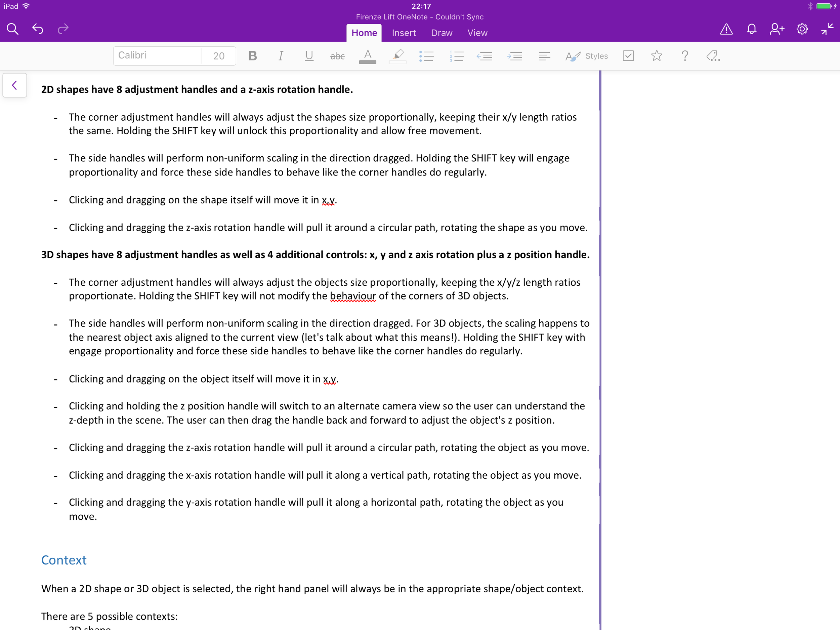This screenshot has height=630, width=840.
Task: Place cursor in 'When a 2D shape or 3D object' paragraph
Action: pos(312,589)
